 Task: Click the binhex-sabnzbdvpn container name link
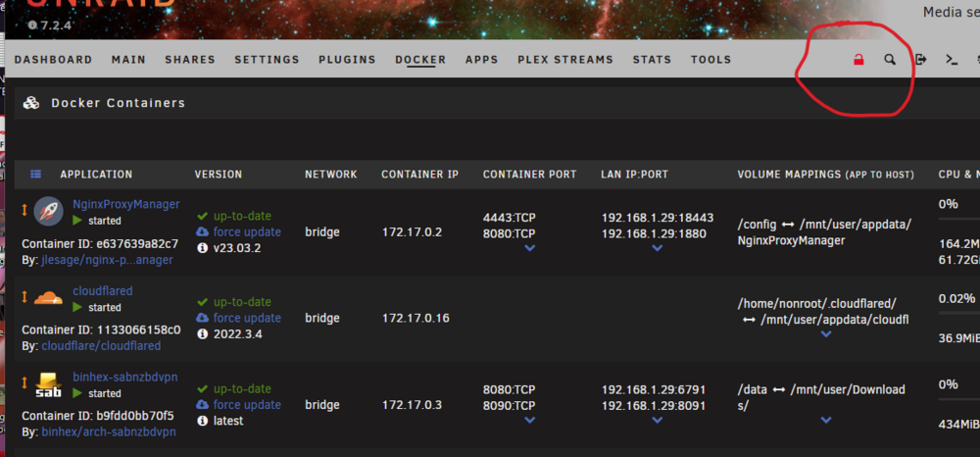125,377
